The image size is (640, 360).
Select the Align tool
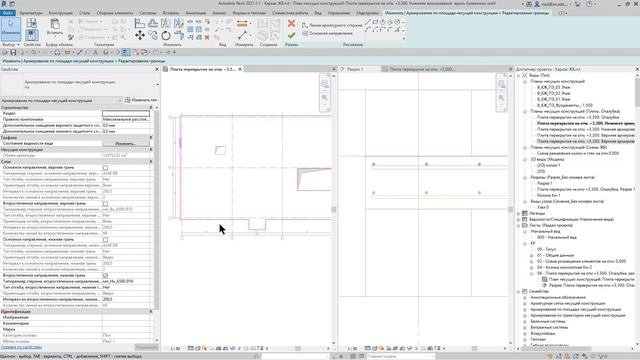[x=140, y=24]
